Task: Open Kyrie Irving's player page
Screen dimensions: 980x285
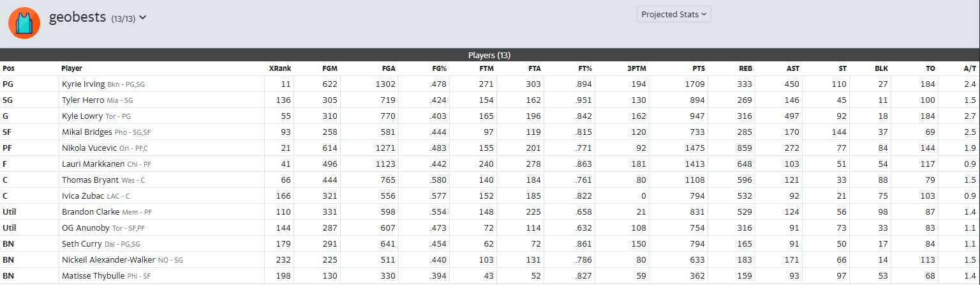Action: coord(84,84)
